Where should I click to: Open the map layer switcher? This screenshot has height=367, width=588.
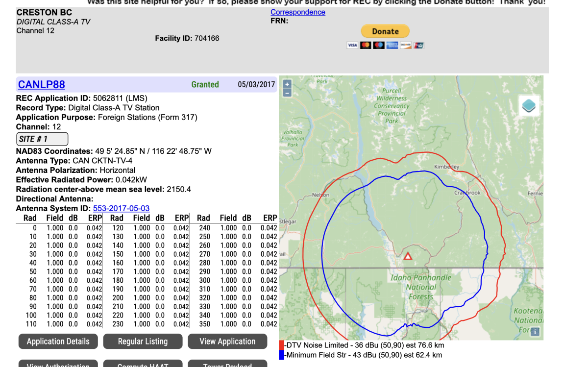point(529,106)
